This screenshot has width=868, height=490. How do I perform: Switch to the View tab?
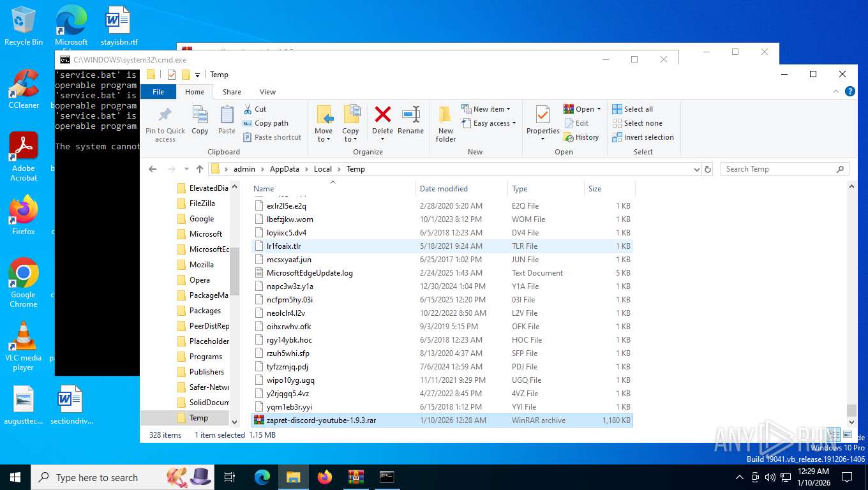(x=267, y=92)
